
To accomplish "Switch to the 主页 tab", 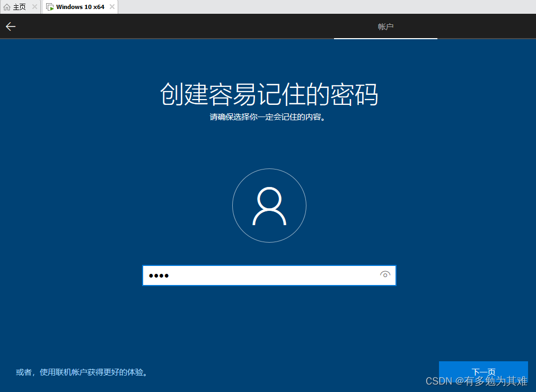I will pos(19,7).
